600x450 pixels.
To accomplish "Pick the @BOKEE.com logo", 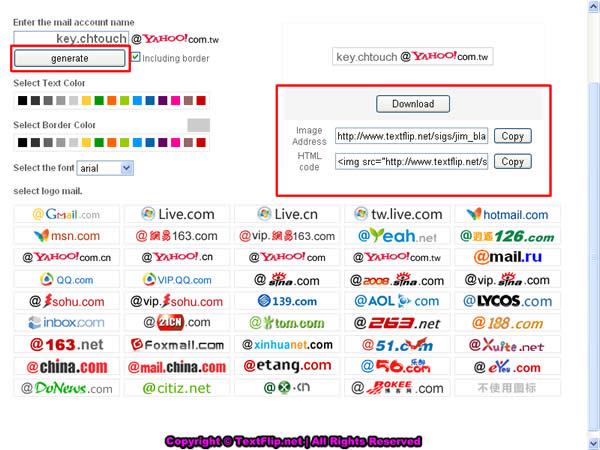I will 397,388.
